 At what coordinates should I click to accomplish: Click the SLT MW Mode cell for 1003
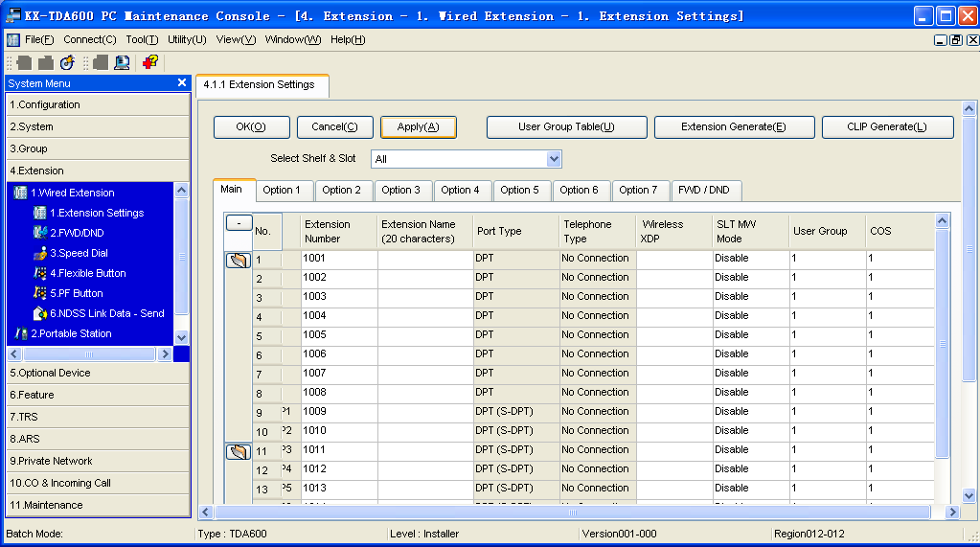[x=751, y=296]
